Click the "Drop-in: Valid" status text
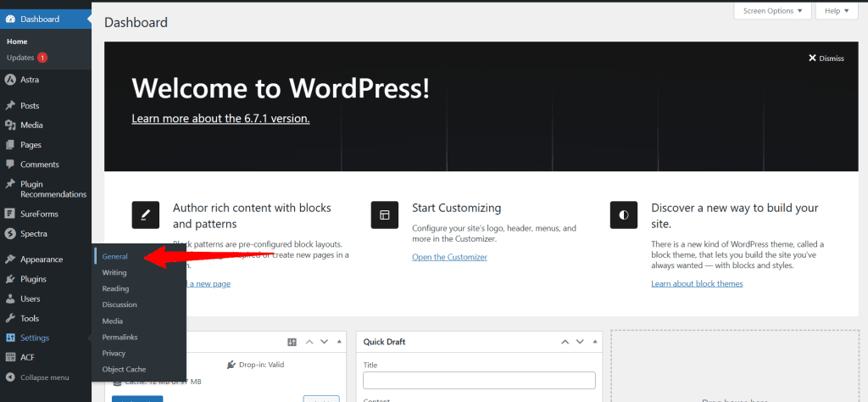Screen dimensions: 868x402 click(x=261, y=365)
